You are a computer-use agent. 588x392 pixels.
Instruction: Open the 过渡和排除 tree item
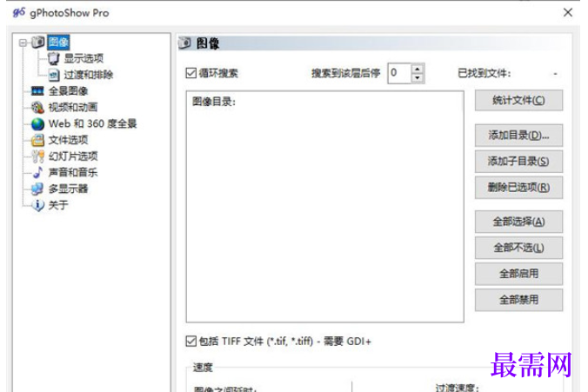pyautogui.click(x=89, y=75)
